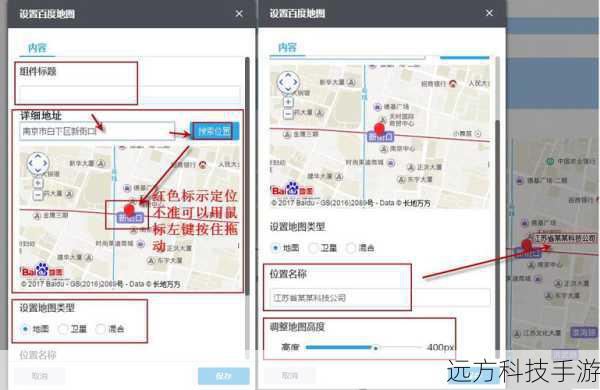Click 正洪大厦 label in right dialog map
Screen dimensions: 600x390
point(429,167)
